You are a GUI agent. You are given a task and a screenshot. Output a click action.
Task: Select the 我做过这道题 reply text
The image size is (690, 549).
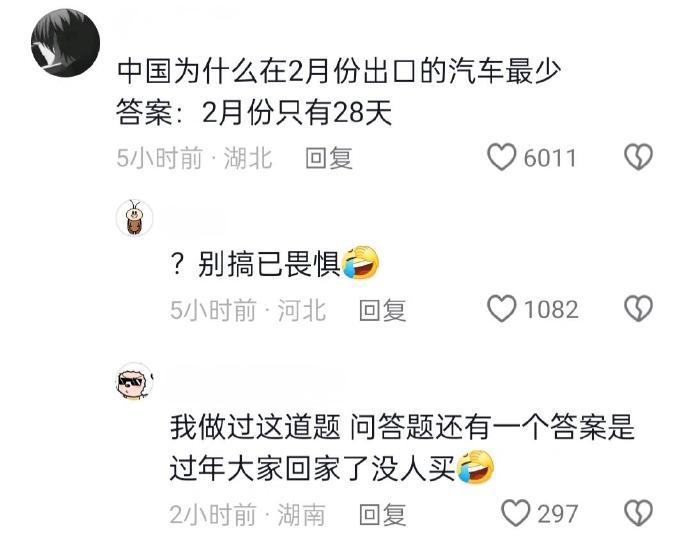[402, 447]
